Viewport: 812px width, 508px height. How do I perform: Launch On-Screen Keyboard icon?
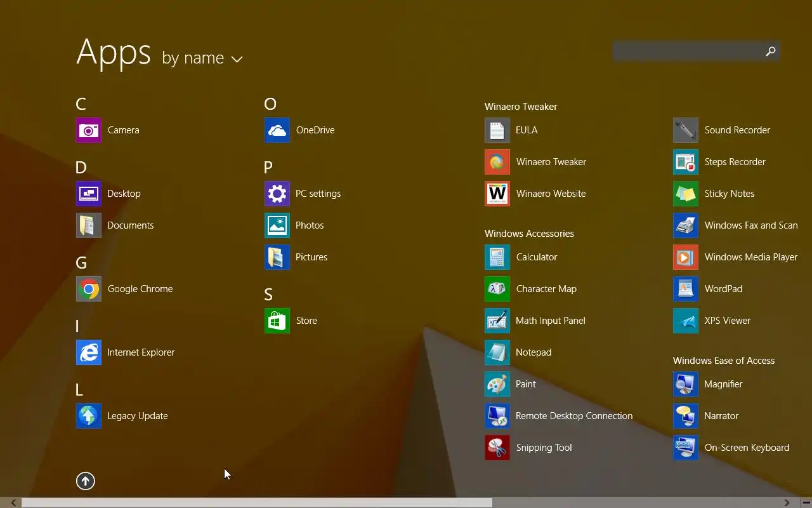(x=686, y=448)
